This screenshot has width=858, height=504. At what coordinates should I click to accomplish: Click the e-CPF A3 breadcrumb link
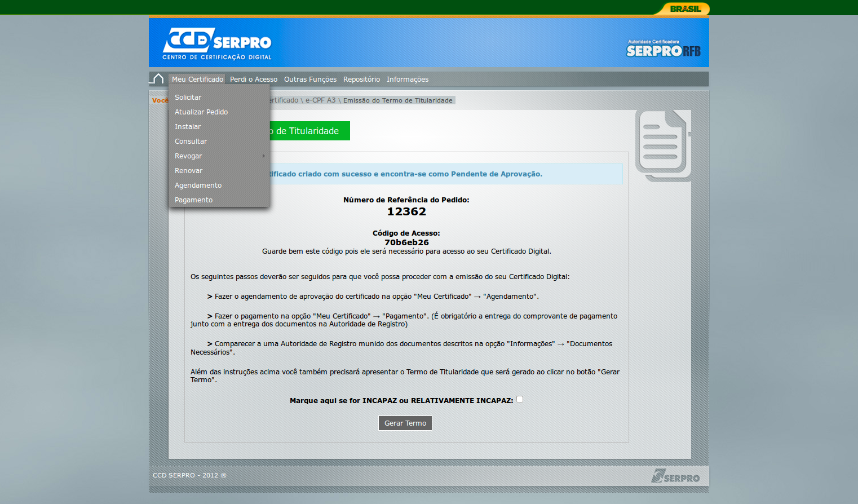point(320,100)
